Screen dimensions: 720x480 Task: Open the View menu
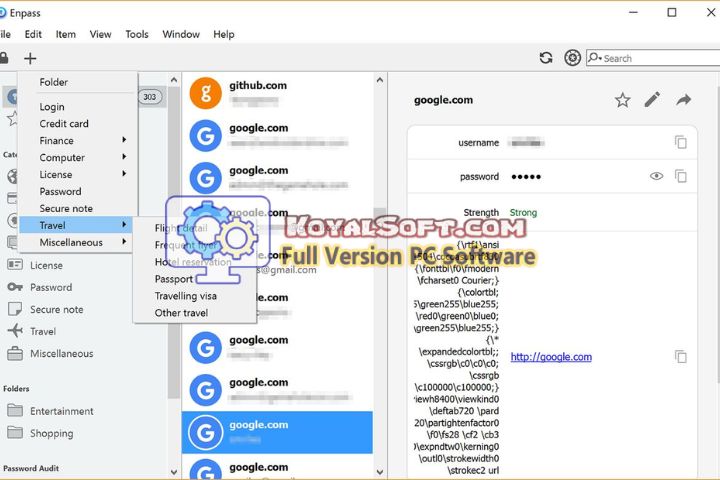click(x=100, y=34)
